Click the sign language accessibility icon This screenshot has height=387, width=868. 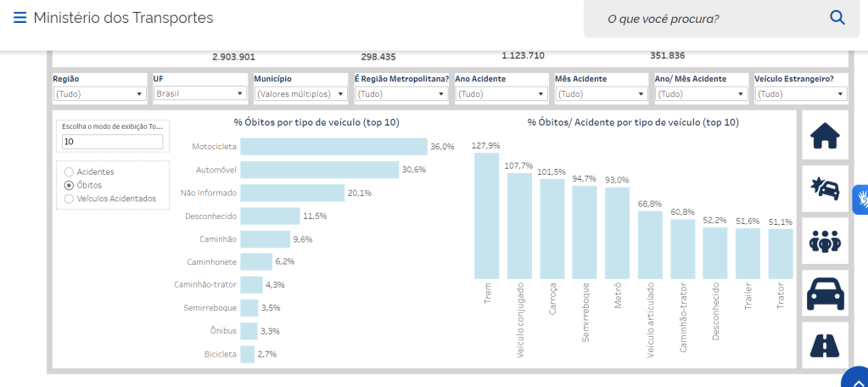pyautogui.click(x=860, y=199)
